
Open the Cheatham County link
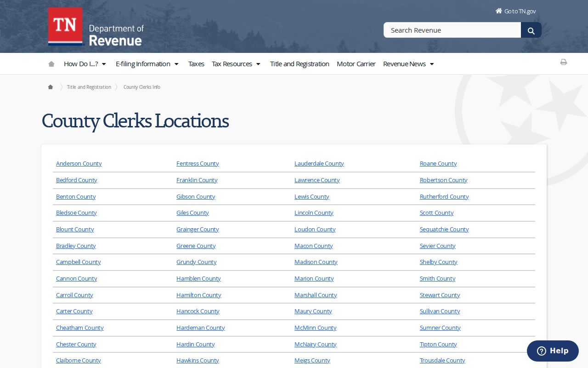[x=80, y=328]
